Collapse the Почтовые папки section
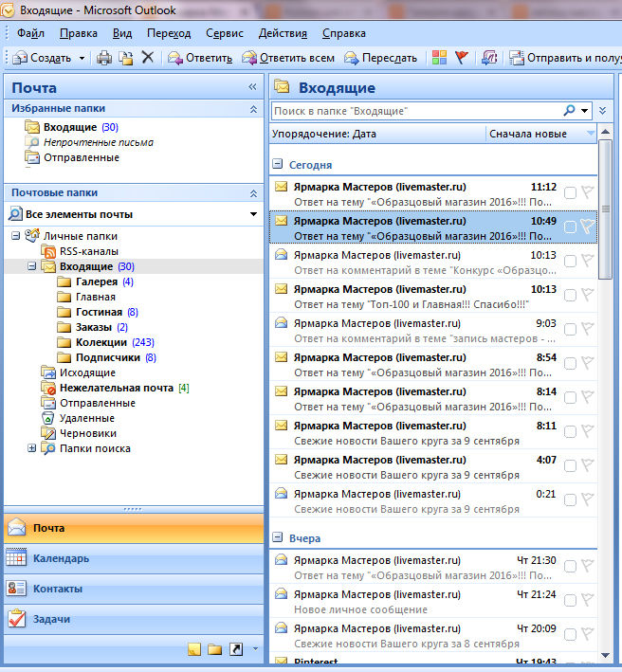 pyautogui.click(x=253, y=193)
